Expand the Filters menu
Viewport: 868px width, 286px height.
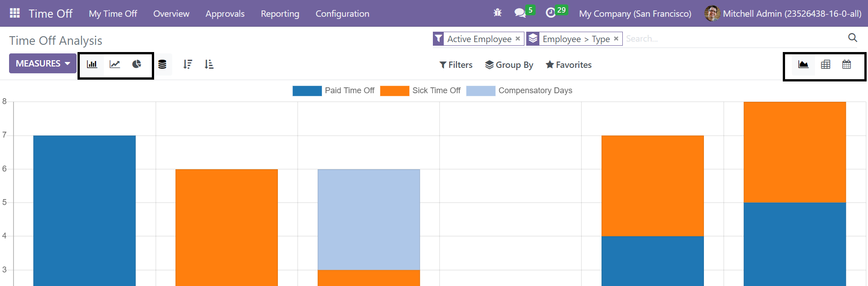[x=456, y=65]
